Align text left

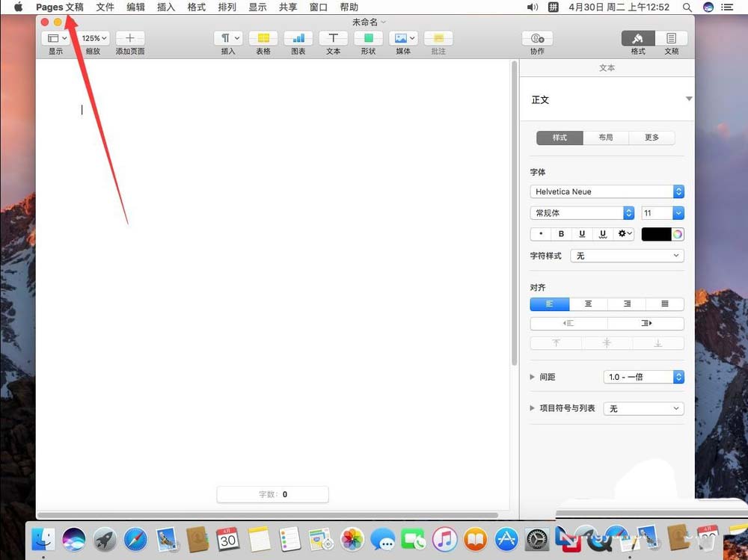(x=550, y=304)
